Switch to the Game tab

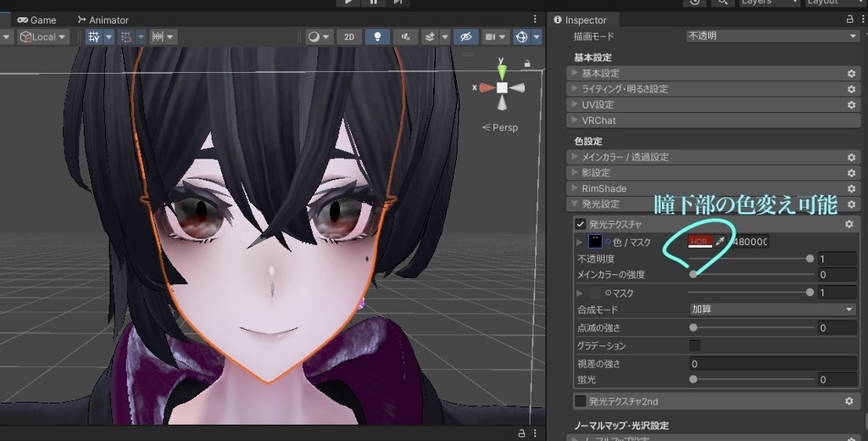tap(36, 20)
